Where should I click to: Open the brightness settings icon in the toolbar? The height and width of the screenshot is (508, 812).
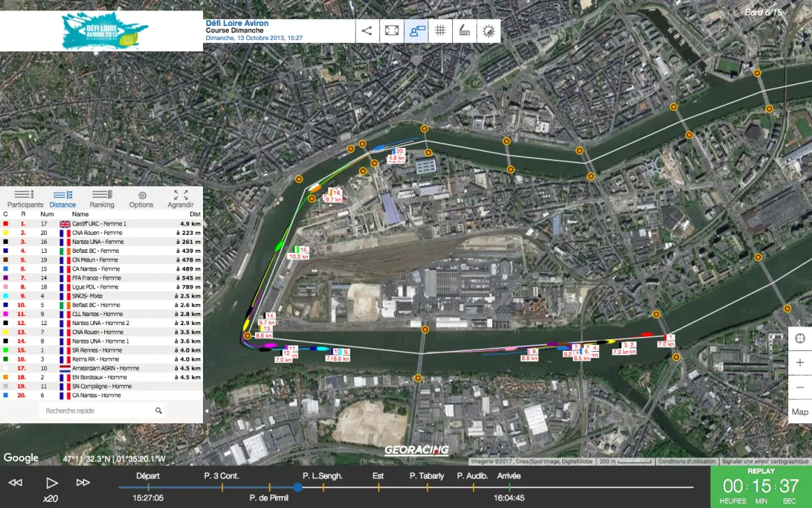489,31
